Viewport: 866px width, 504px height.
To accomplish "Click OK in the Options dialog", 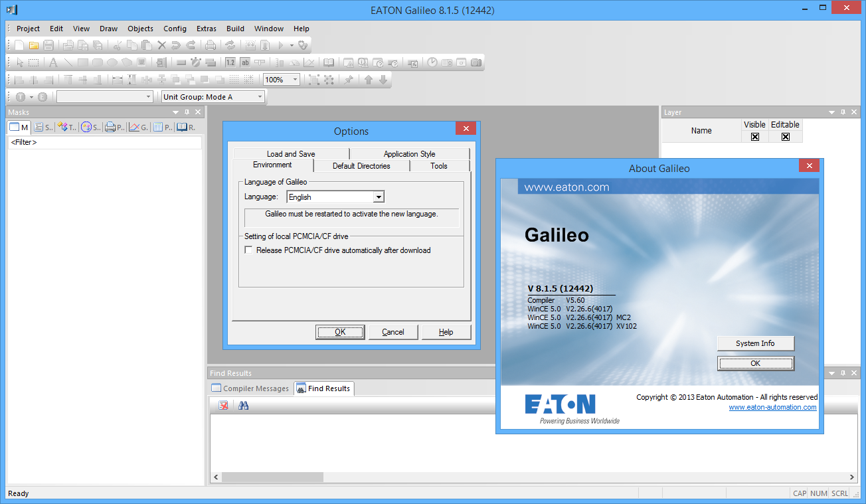I will click(x=340, y=332).
